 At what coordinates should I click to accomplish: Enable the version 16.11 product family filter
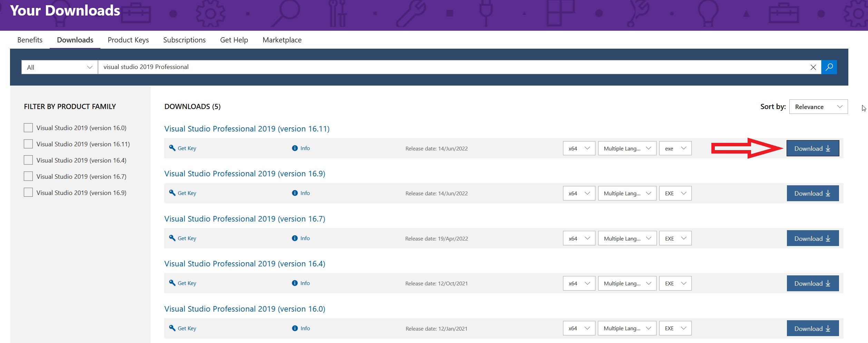28,144
